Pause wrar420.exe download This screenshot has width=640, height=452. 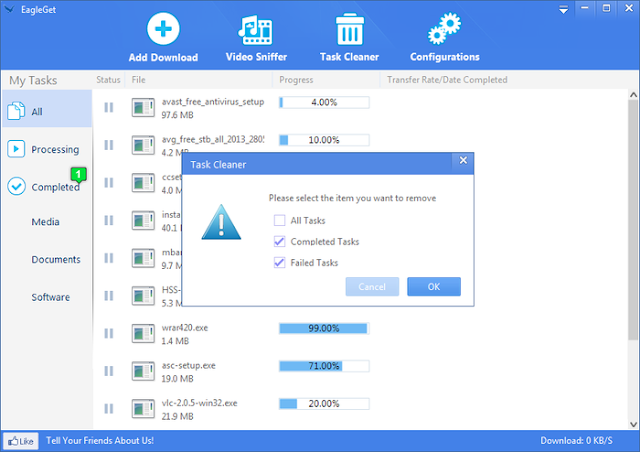pyautogui.click(x=109, y=334)
